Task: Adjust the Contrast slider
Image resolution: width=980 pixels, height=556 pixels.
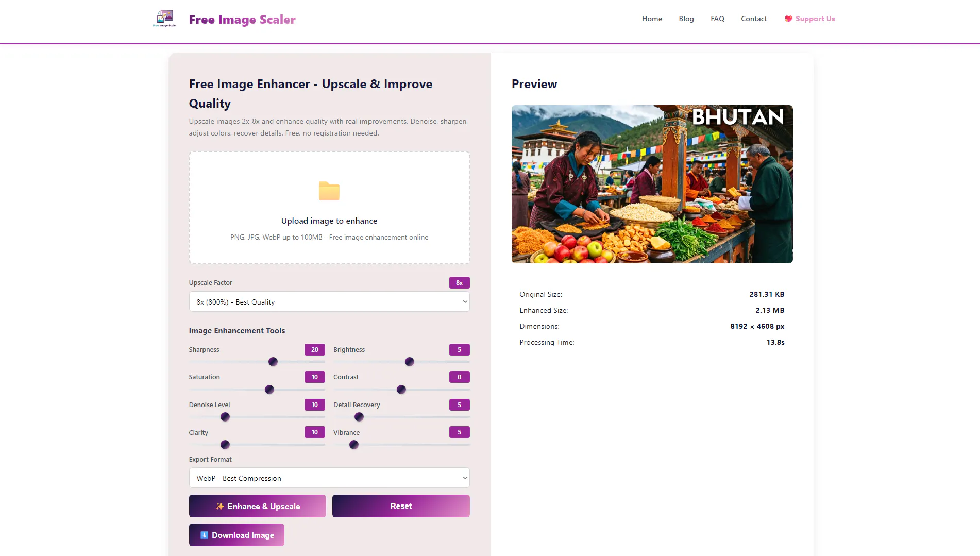Action: click(x=401, y=390)
